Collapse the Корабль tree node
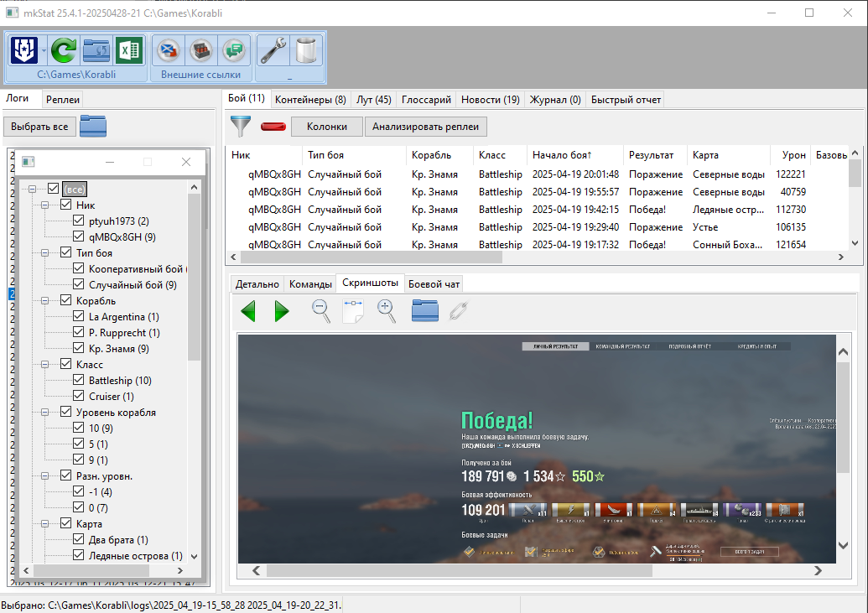This screenshot has height=613, width=868. click(x=45, y=301)
